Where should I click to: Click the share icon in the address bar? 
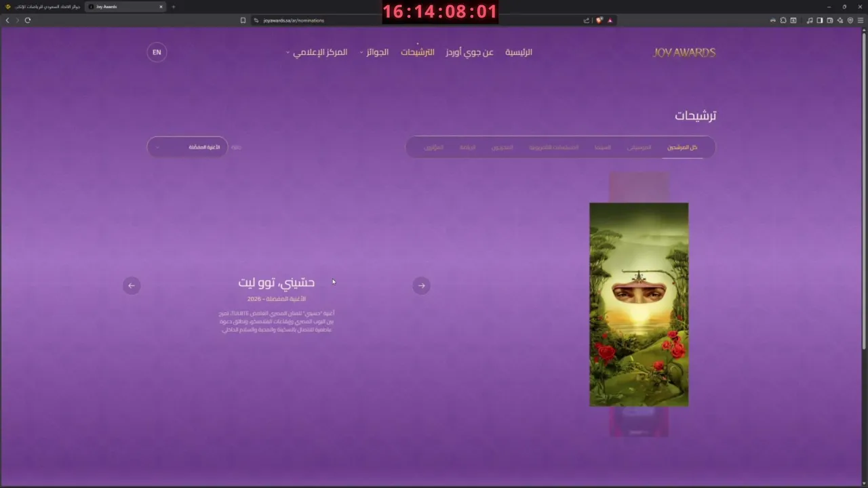(x=587, y=20)
